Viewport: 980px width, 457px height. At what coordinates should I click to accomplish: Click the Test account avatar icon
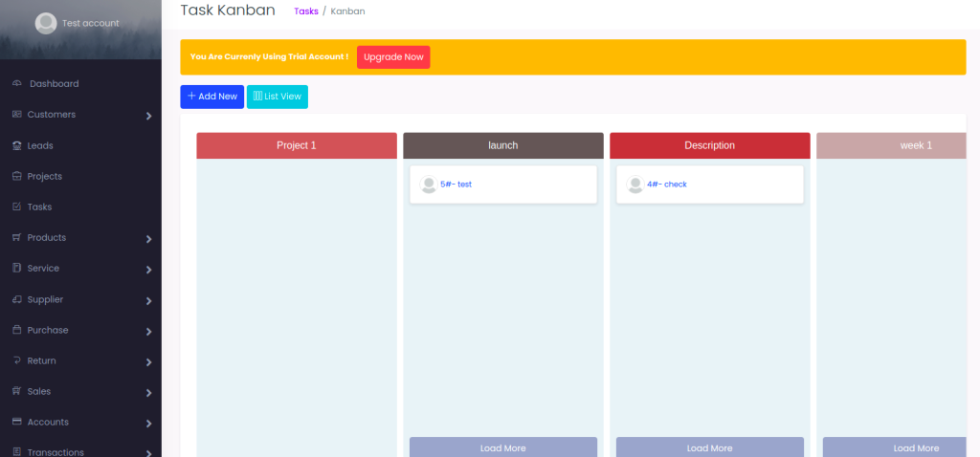tap(45, 24)
